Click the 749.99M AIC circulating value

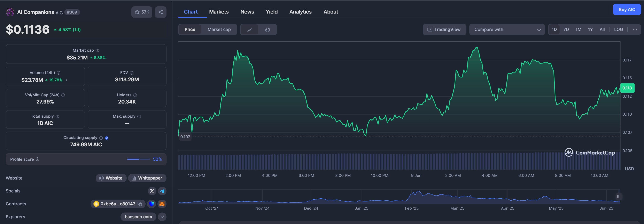point(86,145)
